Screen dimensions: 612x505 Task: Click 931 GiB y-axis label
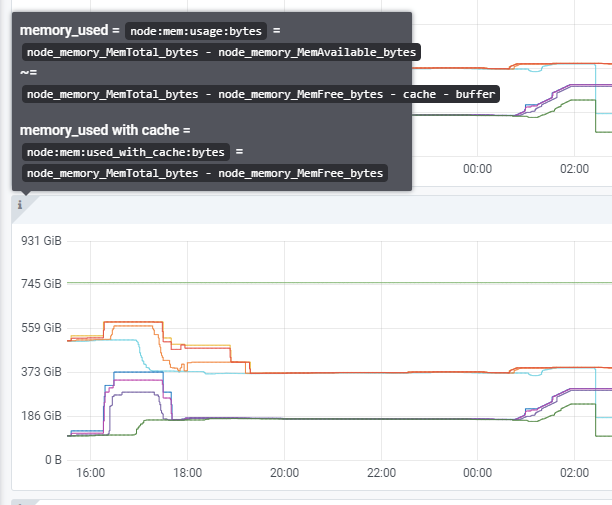tap(41, 241)
